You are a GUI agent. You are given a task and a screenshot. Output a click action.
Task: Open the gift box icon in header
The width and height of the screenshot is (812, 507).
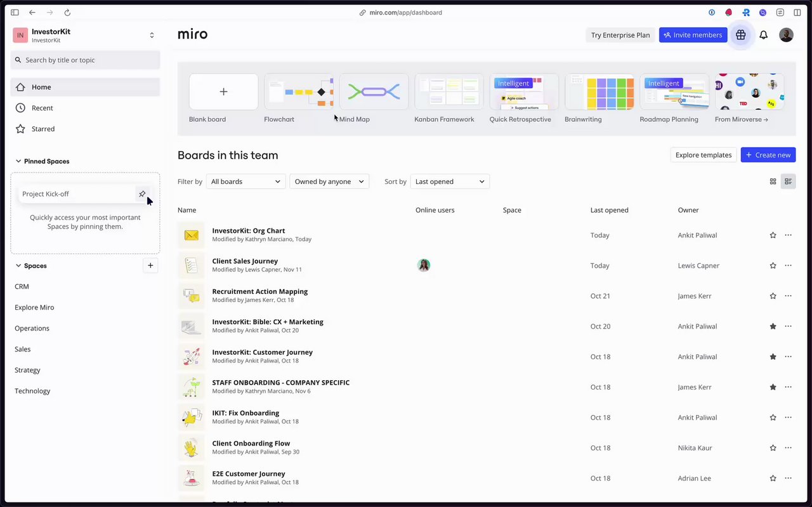pos(740,35)
